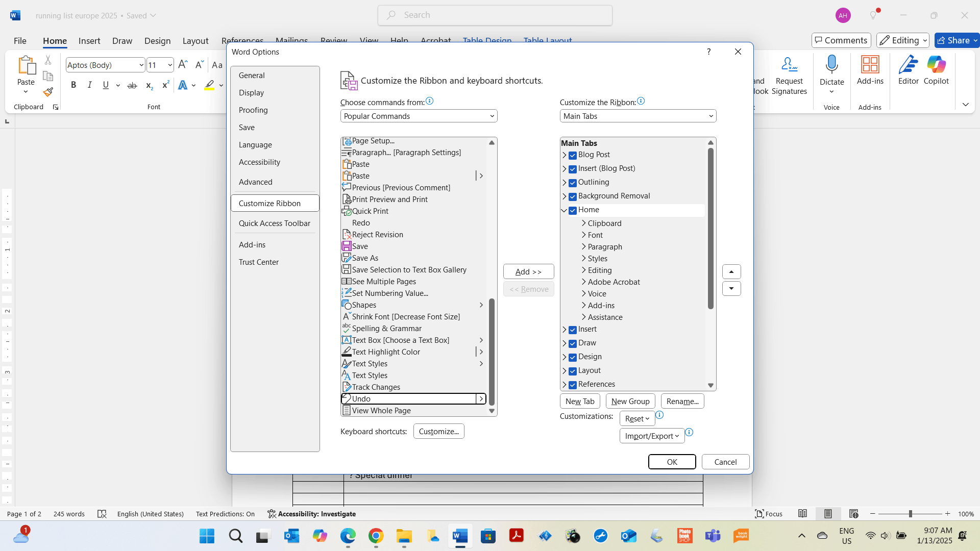This screenshot has width=980, height=551.
Task: Click the Add >> button
Action: [x=528, y=272]
